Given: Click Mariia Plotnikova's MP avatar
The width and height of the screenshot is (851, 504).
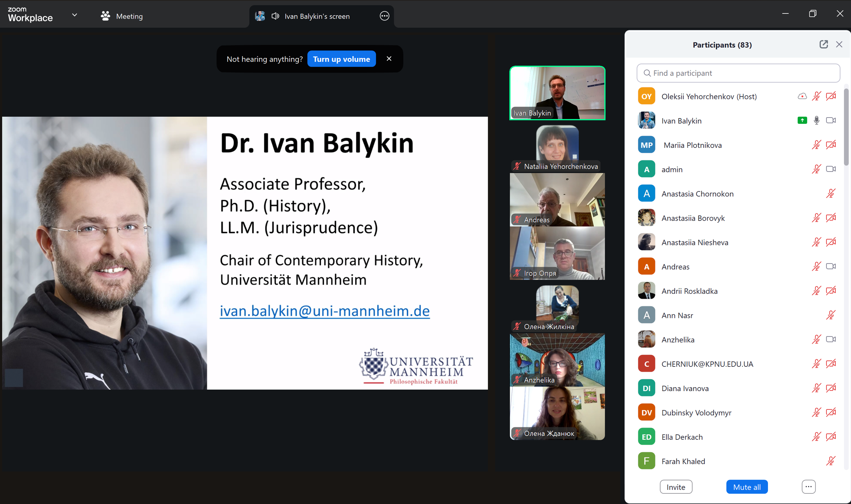Looking at the screenshot, I should [646, 145].
